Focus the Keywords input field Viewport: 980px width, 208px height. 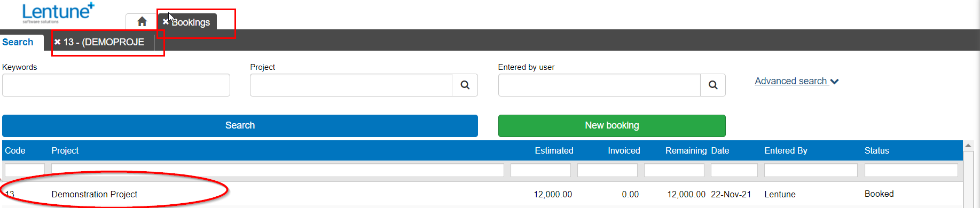point(116,85)
